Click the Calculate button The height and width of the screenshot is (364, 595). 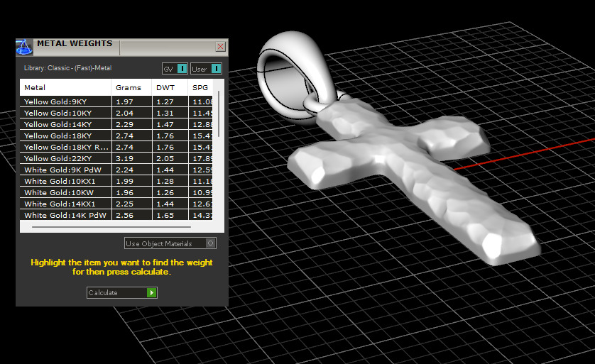pyautogui.click(x=122, y=293)
